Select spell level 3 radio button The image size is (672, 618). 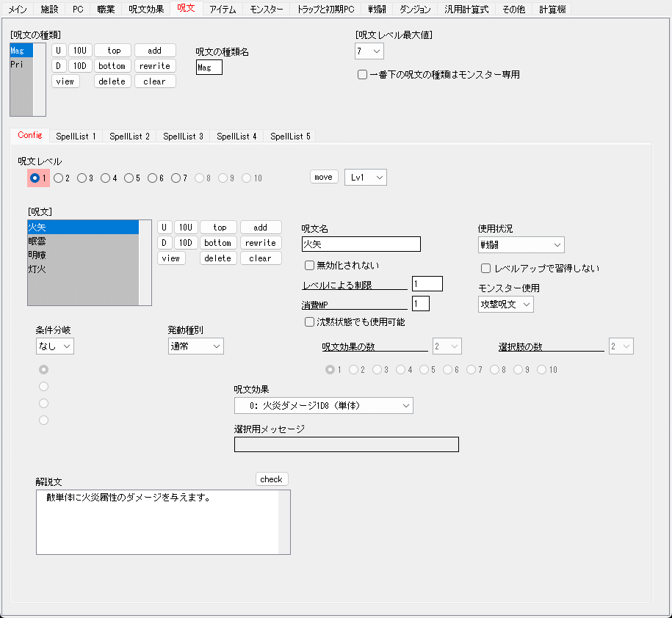[82, 178]
